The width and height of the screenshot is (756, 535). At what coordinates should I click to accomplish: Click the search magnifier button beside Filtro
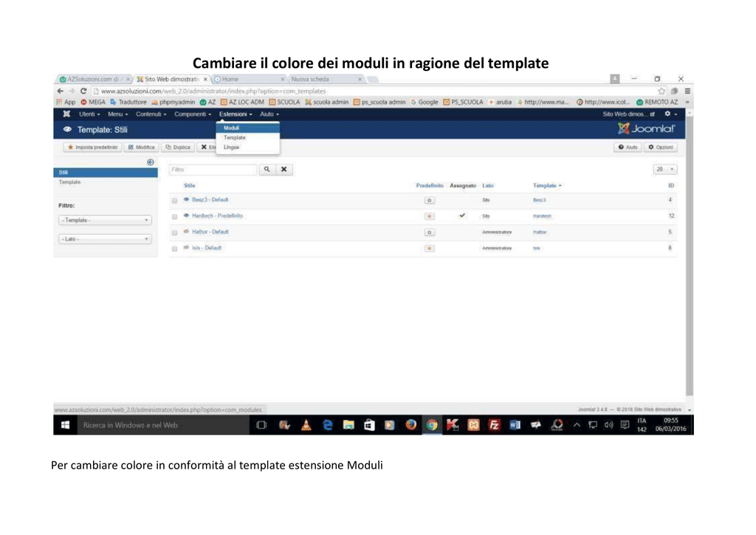(267, 170)
